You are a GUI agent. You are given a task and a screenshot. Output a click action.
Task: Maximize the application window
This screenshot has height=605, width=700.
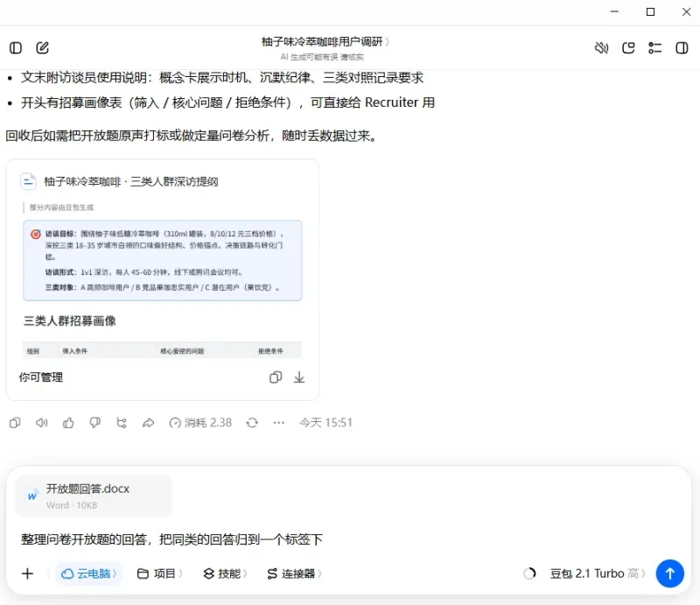coord(650,11)
